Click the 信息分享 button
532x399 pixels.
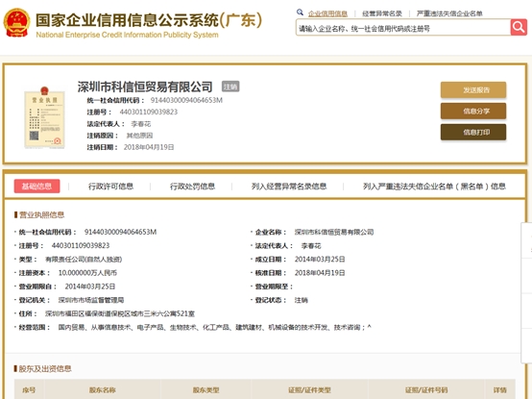(473, 111)
